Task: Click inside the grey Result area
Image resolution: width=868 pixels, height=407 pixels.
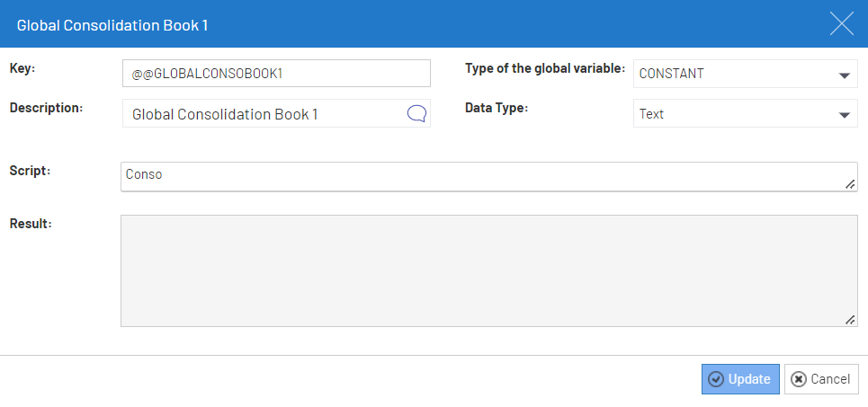Action: [x=486, y=270]
